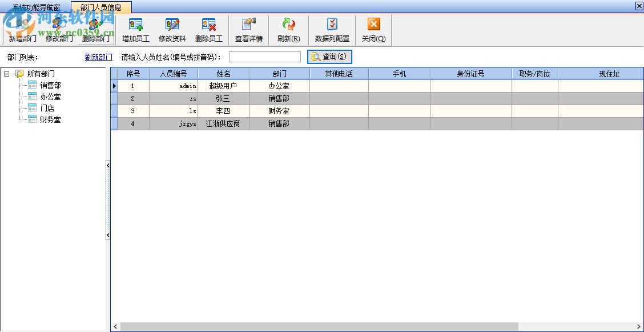The height and width of the screenshot is (332, 644).
Task: Click the 删除部门 icon
Action: 95,29
